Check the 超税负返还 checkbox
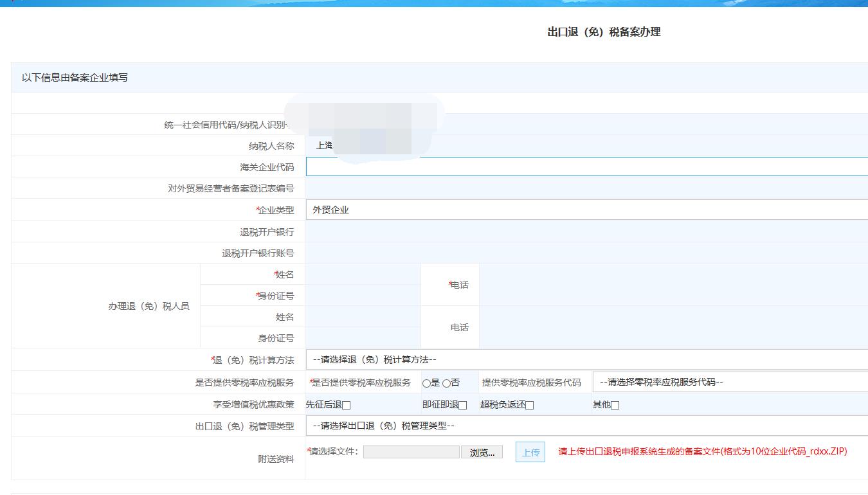This screenshot has height=495, width=868. pos(530,405)
